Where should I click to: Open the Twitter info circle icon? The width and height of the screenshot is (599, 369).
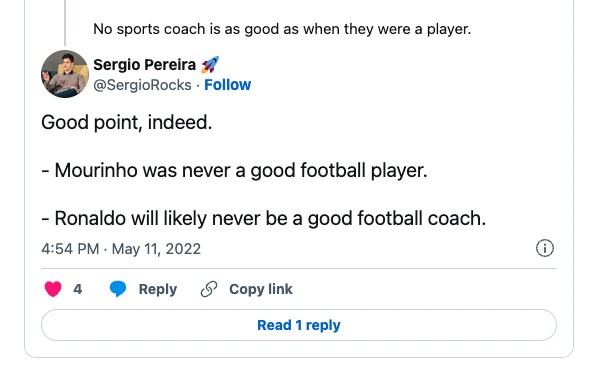(x=545, y=248)
